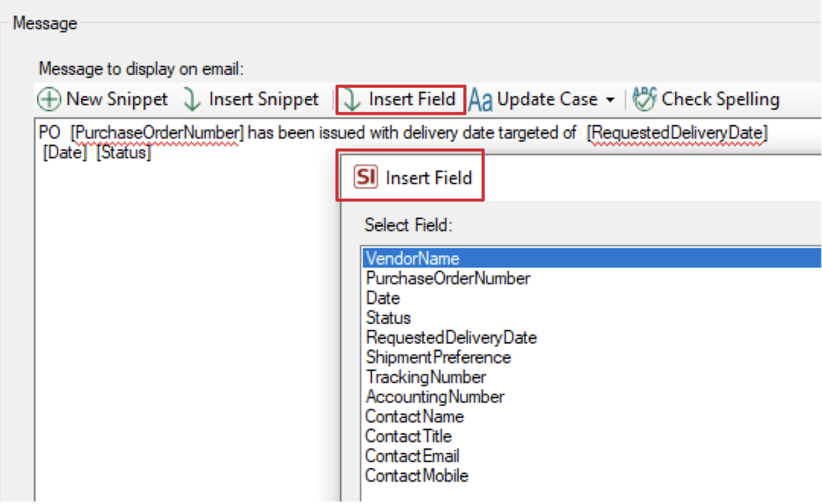Select RequestedDeliveryDate from the list
Viewport: 822px width, 504px height.
click(x=451, y=337)
